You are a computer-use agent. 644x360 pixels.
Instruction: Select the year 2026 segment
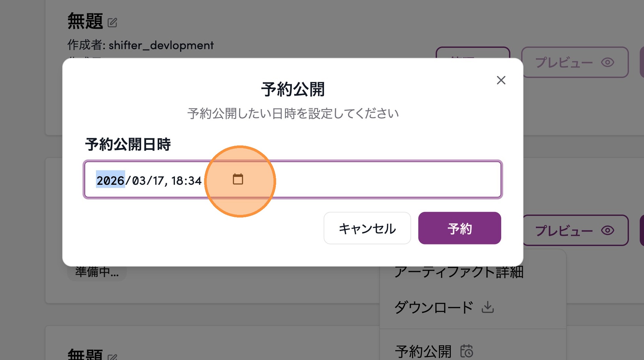tap(110, 180)
